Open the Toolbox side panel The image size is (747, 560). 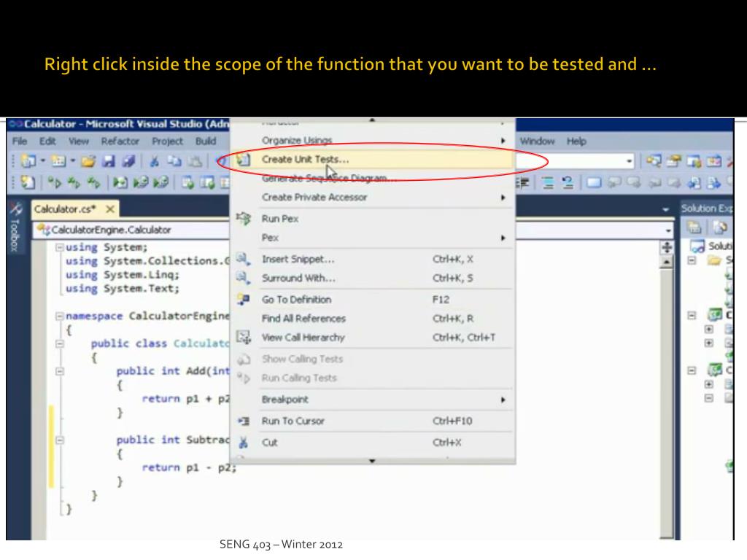tap(15, 227)
